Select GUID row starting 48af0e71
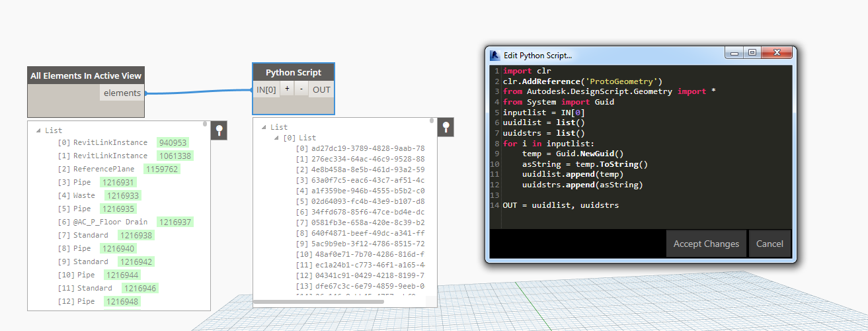868x331 pixels. pos(360,254)
